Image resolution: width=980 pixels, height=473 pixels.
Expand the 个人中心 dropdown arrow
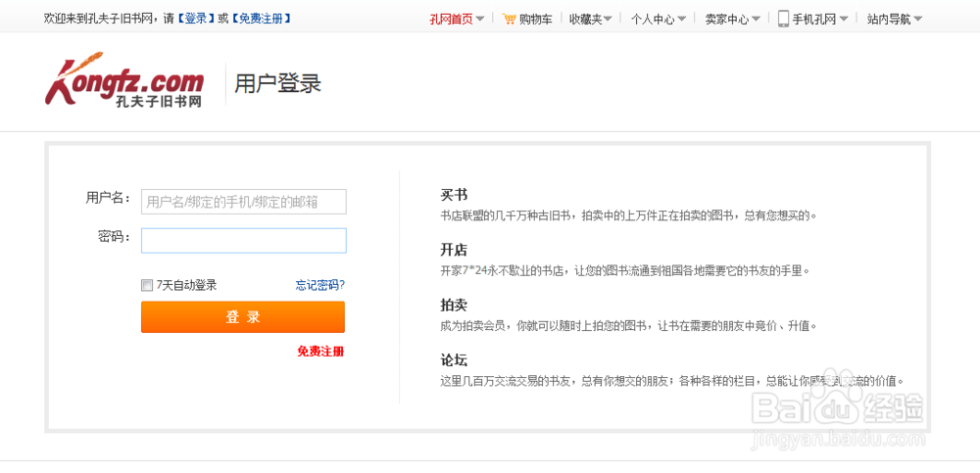(682, 19)
